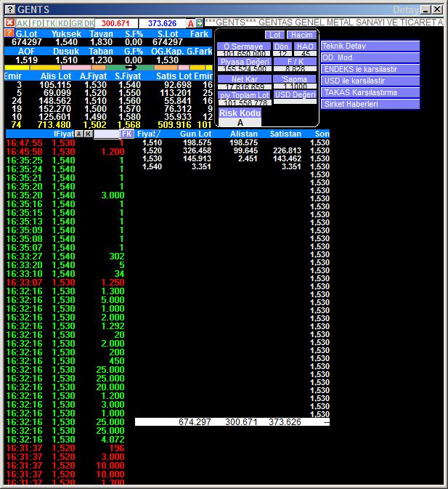Click the 105.115 bid lot value
Image resolution: width=448 pixels, height=489 pixels.
pos(55,85)
